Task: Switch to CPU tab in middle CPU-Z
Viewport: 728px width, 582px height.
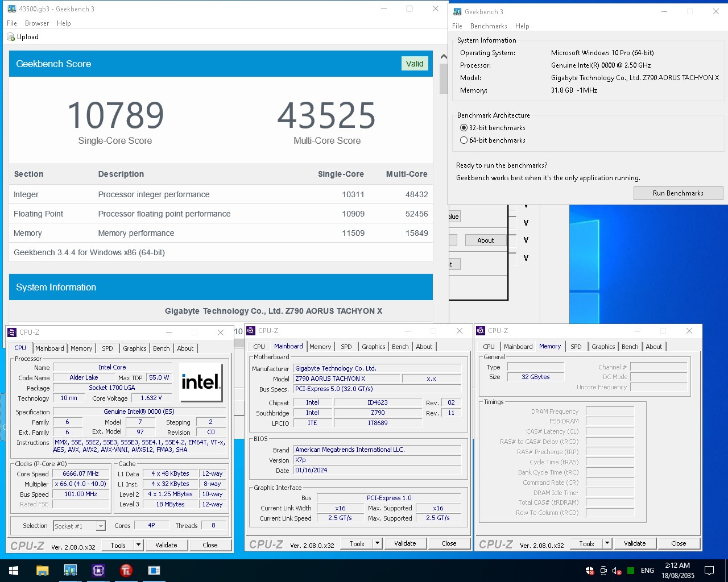Action: pos(259,347)
